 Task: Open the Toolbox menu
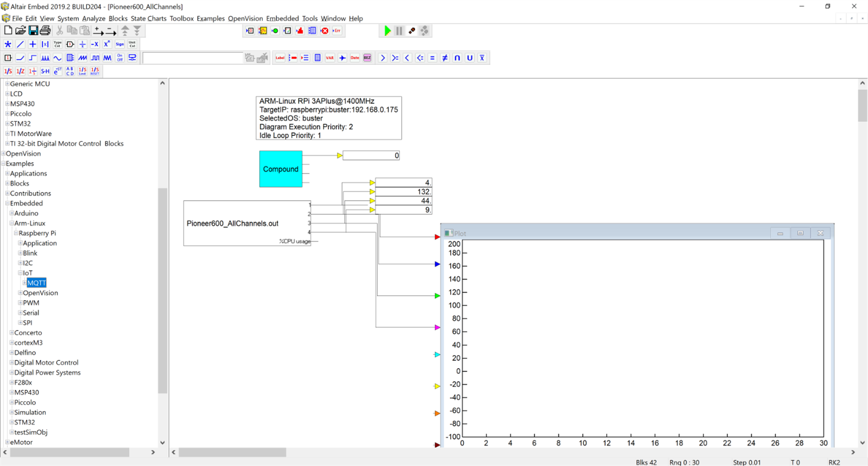pyautogui.click(x=181, y=18)
